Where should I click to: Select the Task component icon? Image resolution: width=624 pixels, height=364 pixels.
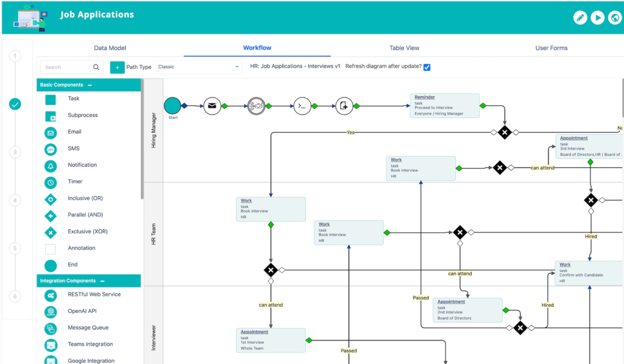pos(52,98)
